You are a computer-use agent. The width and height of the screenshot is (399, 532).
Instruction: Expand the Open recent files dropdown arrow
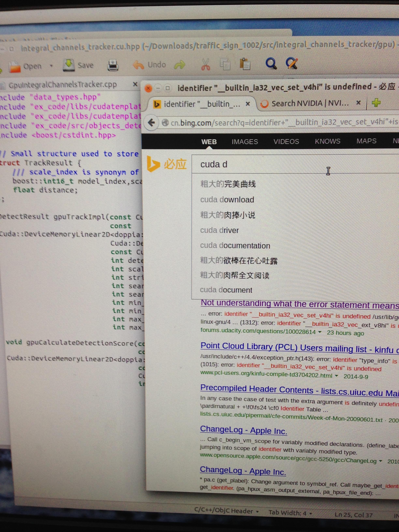pos(51,66)
